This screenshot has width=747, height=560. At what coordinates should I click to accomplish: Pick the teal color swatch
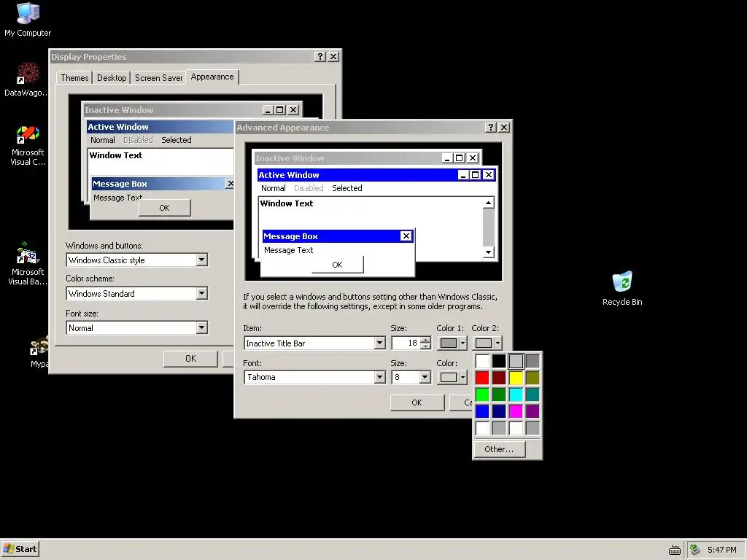532,394
